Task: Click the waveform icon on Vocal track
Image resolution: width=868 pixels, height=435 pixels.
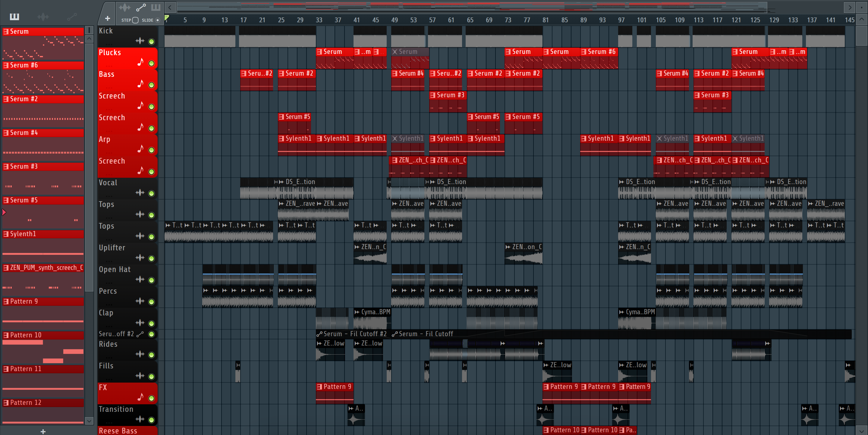Action: [140, 193]
